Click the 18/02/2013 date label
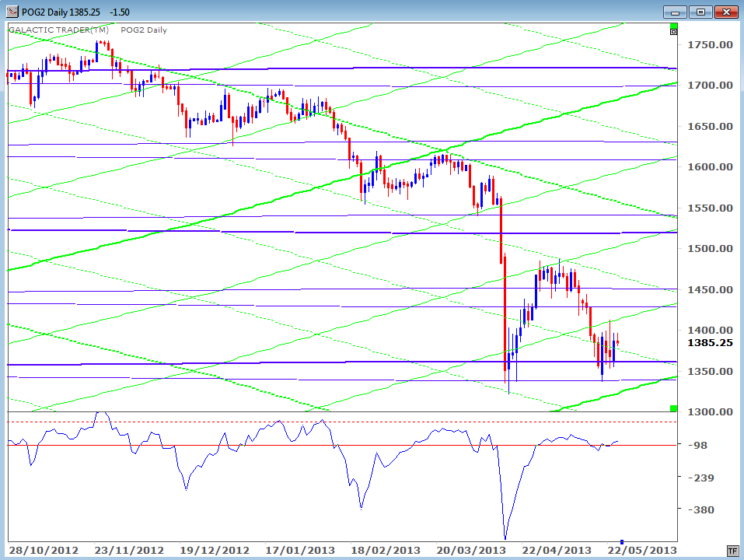Viewport: 744px width, 560px height. (386, 551)
